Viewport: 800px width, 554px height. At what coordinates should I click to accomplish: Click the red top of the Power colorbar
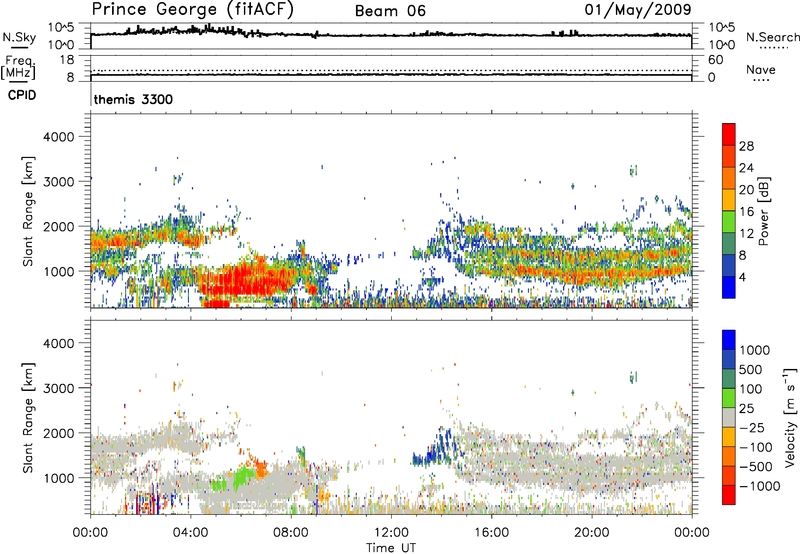coord(729,134)
